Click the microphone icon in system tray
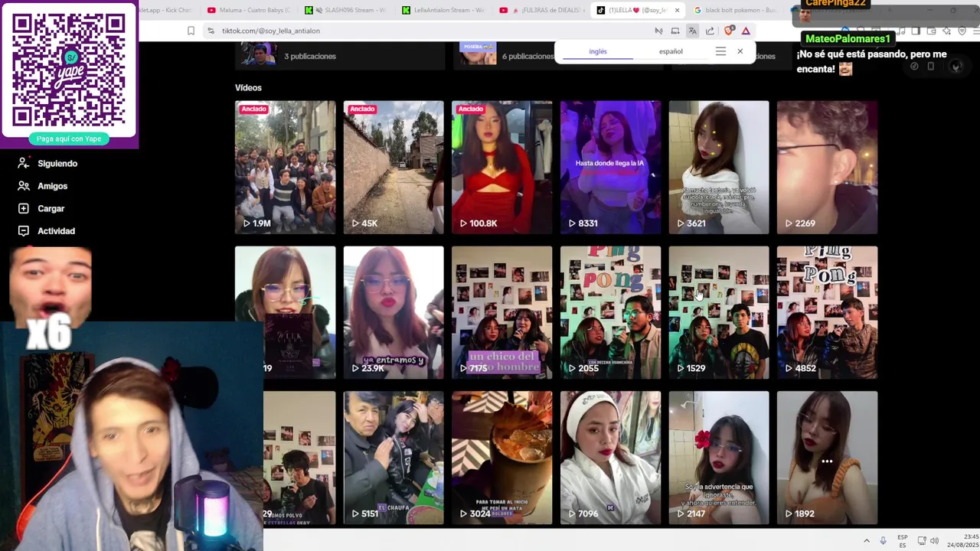The image size is (980, 551). coord(883,541)
